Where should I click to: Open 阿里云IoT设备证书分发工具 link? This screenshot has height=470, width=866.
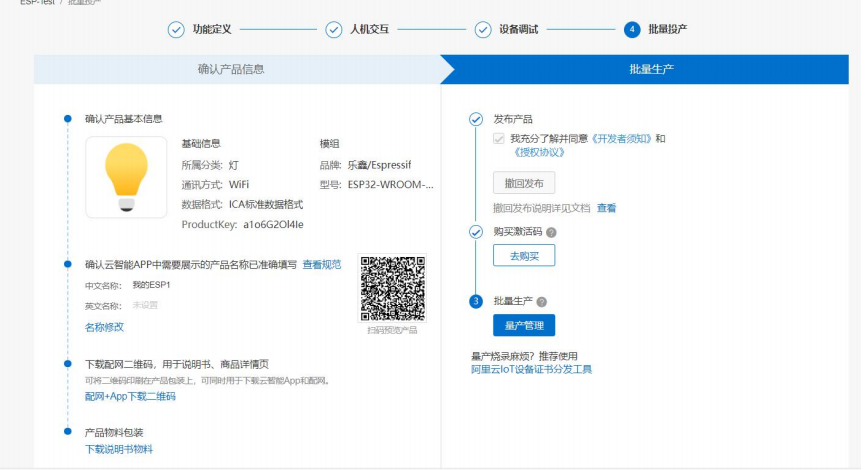pyautogui.click(x=531, y=369)
